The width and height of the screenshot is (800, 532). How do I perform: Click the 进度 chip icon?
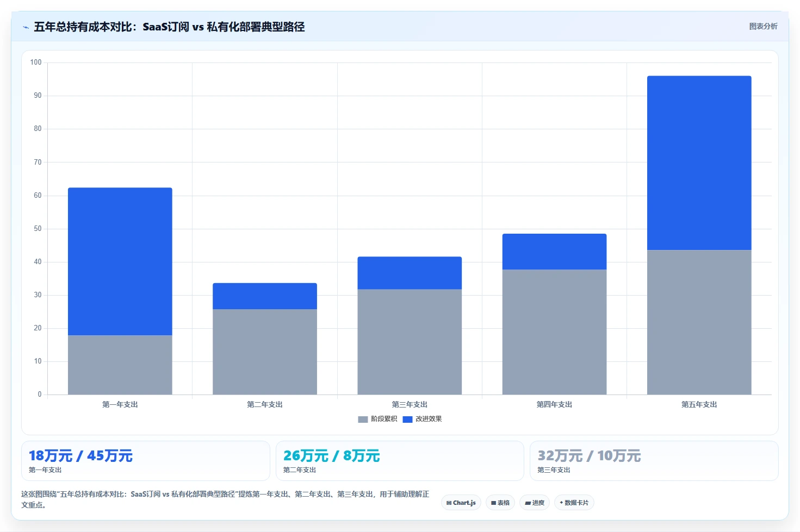[x=527, y=503]
